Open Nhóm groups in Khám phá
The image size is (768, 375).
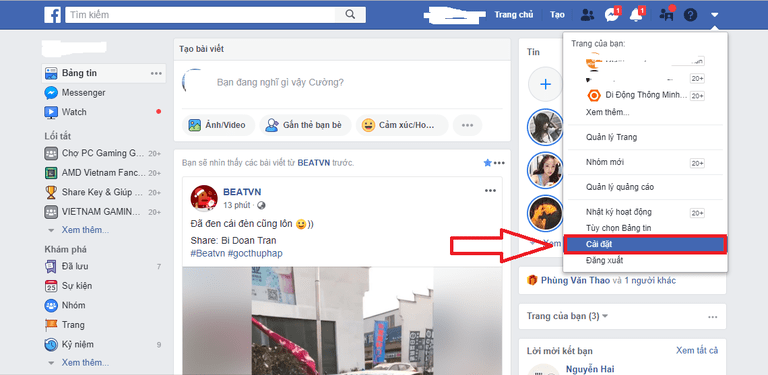point(73,305)
